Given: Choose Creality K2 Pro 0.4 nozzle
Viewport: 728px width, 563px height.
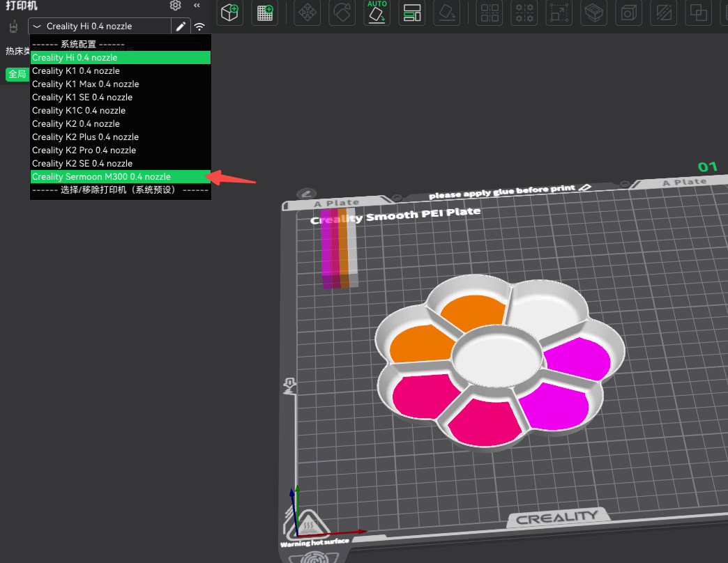Looking at the screenshot, I should tap(120, 151).
